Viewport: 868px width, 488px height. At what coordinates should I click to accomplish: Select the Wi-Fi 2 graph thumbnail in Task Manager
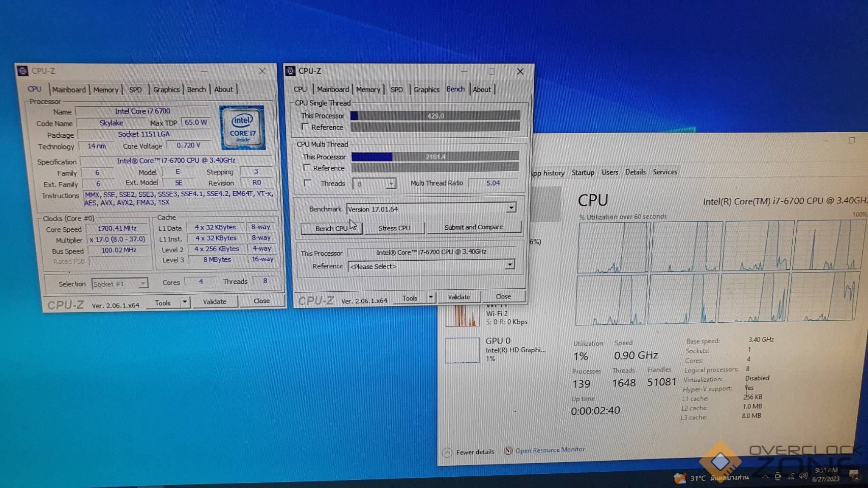[x=462, y=315]
